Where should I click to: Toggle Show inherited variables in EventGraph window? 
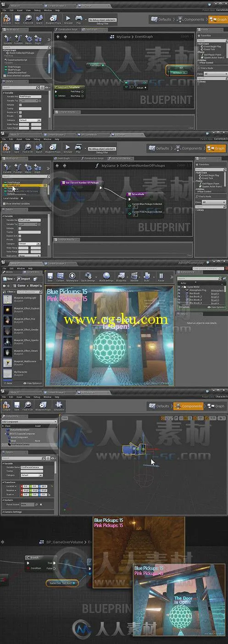[5, 75]
